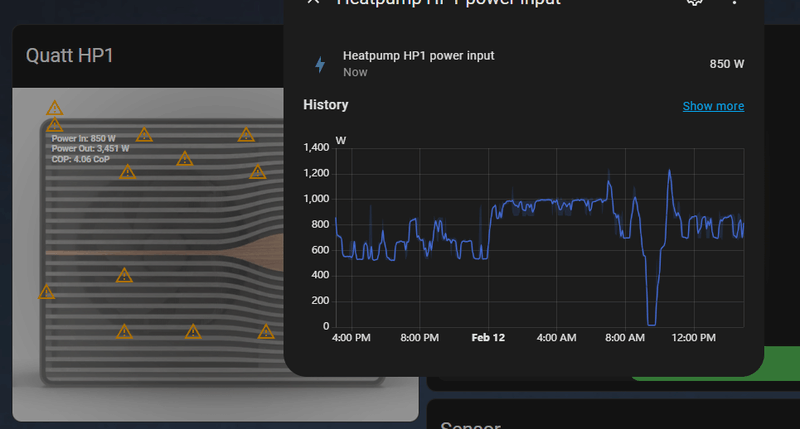Click the Power In: 850 W label
Viewport: 800px width, 429px height.
click(84, 139)
